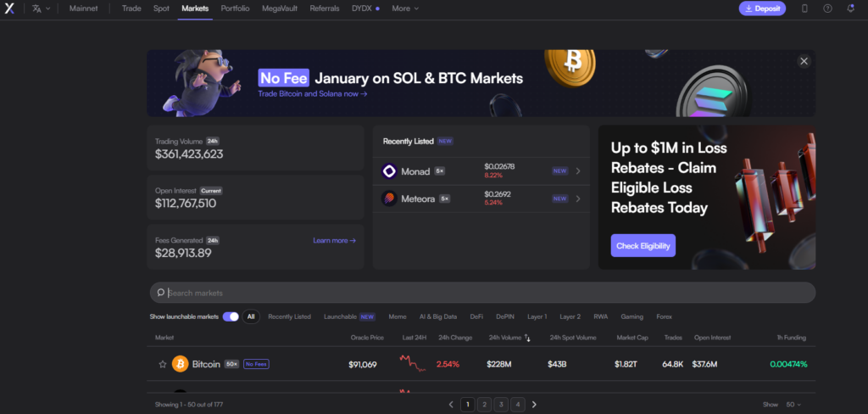Screen dimensions: 868x414
Task: Expand the More menu dropdown
Action: pyautogui.click(x=404, y=8)
